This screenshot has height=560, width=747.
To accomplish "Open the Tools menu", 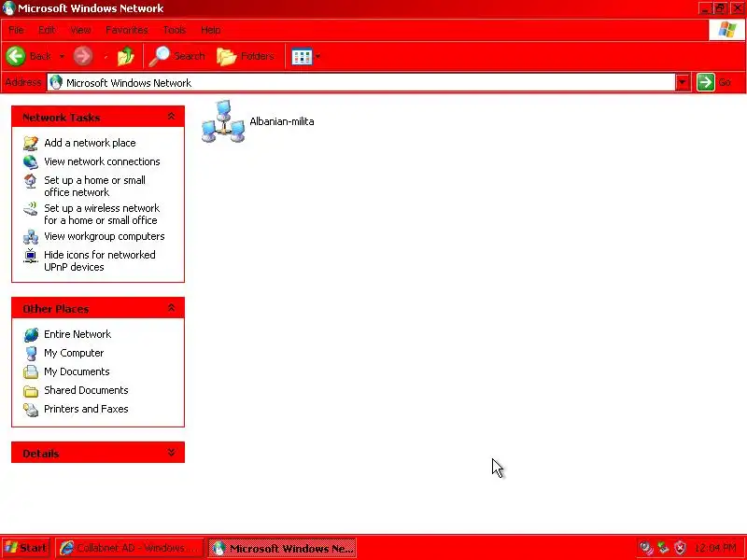I will (175, 30).
